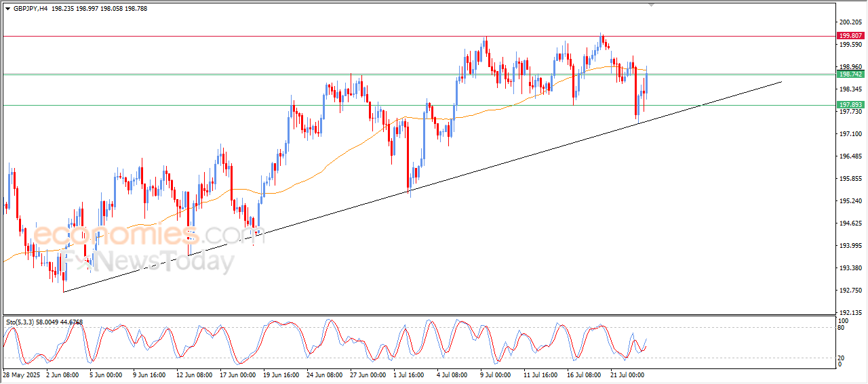Click the 195.855 price axis value
Image resolution: width=868 pixels, height=384 pixels.
[850, 179]
